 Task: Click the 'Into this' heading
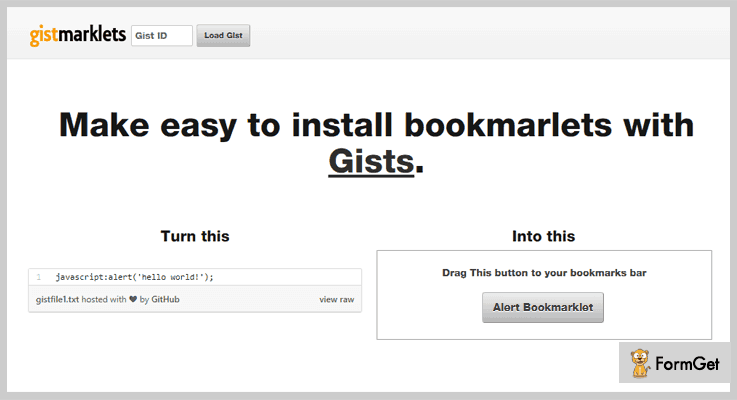coord(544,236)
